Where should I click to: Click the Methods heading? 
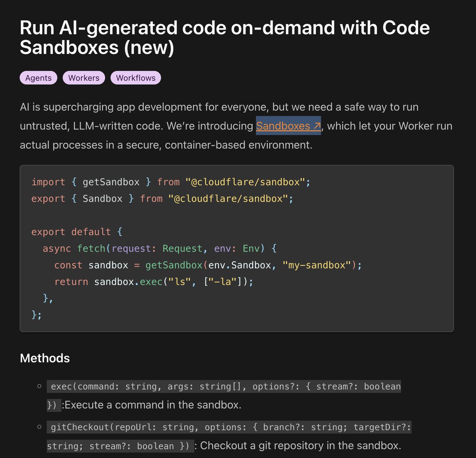(45, 358)
